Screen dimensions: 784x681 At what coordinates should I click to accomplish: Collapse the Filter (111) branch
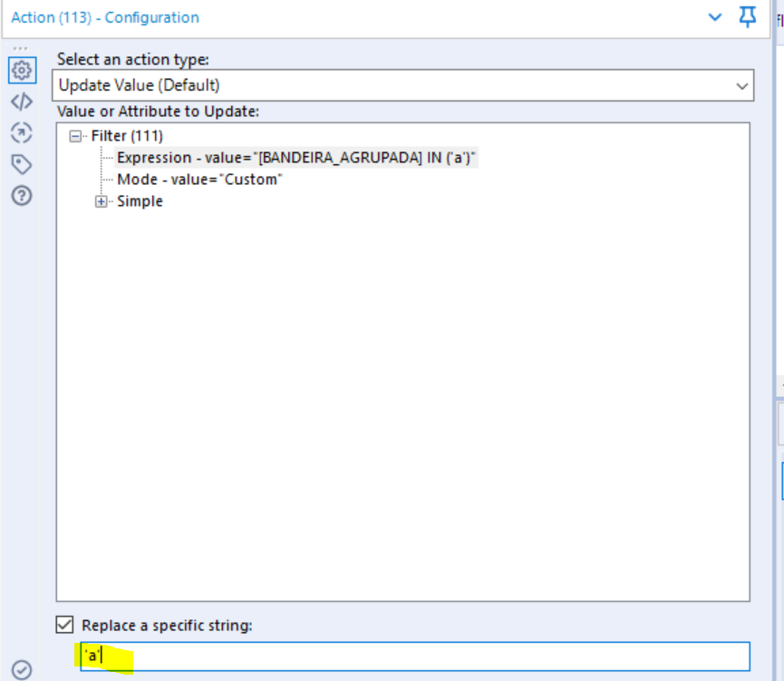click(x=74, y=135)
